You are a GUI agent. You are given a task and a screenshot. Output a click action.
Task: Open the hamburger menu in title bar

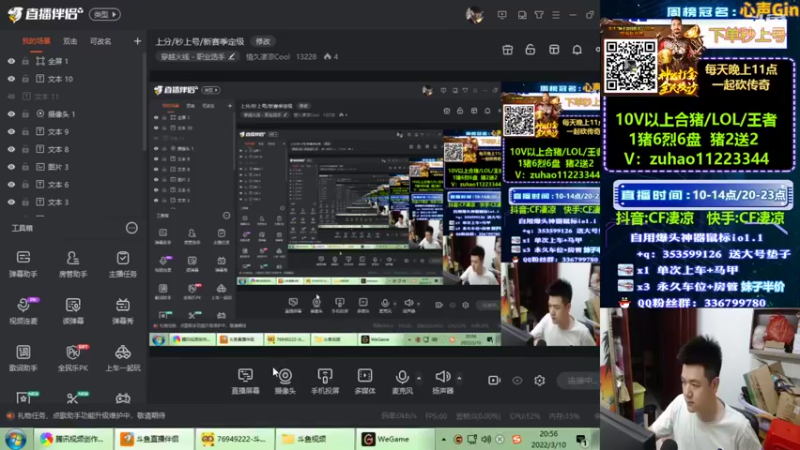556,15
